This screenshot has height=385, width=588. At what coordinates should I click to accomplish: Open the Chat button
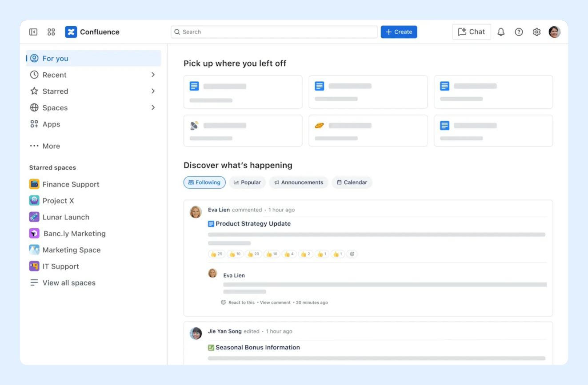[x=472, y=32]
